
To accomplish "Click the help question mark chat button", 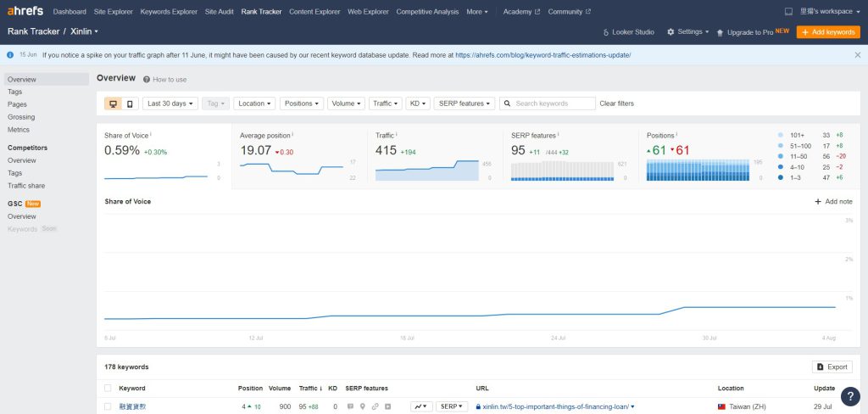I will [850, 396].
